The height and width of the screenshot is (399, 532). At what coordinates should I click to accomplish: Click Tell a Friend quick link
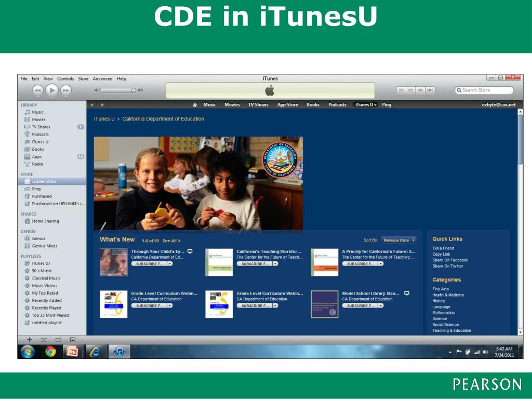point(443,248)
